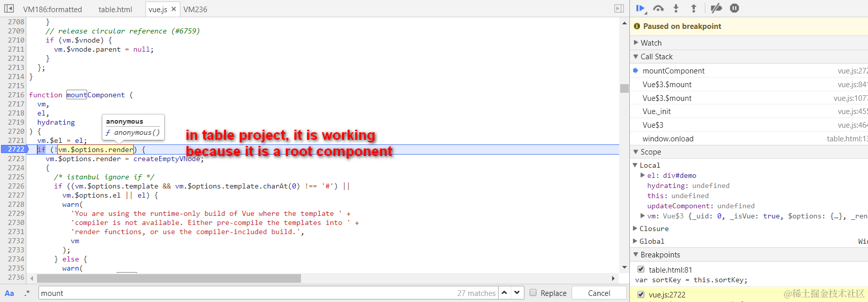
Task: Select Vue._init call stack frame
Action: pos(749,111)
